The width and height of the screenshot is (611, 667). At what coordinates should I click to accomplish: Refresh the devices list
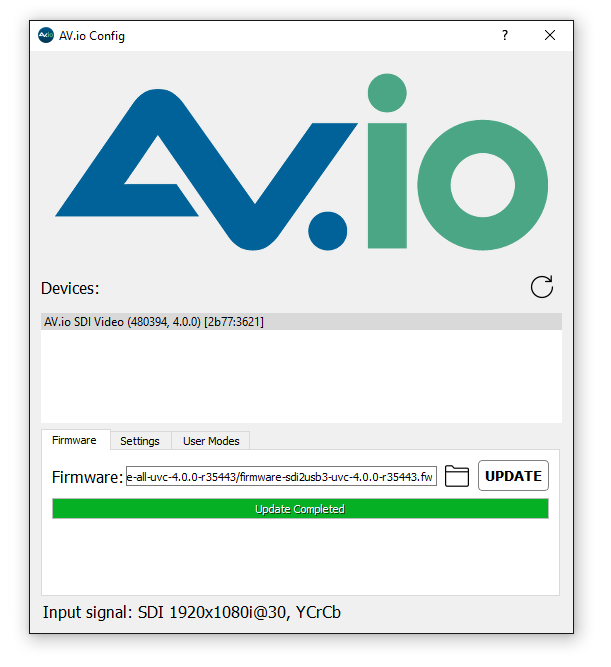(x=541, y=287)
